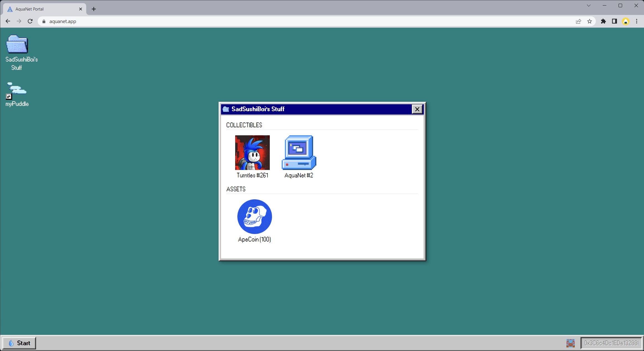
Task: Launch the myPuddle desktop shortcut
Action: 16,91
